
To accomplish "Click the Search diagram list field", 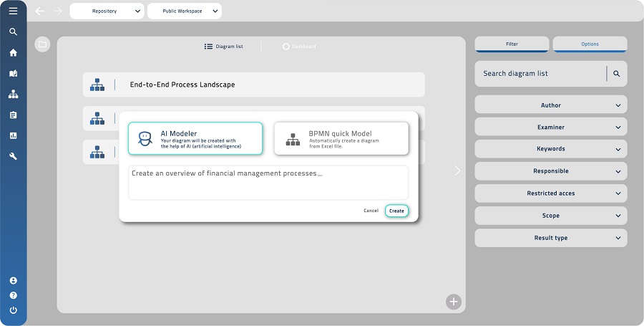I will 540,74.
